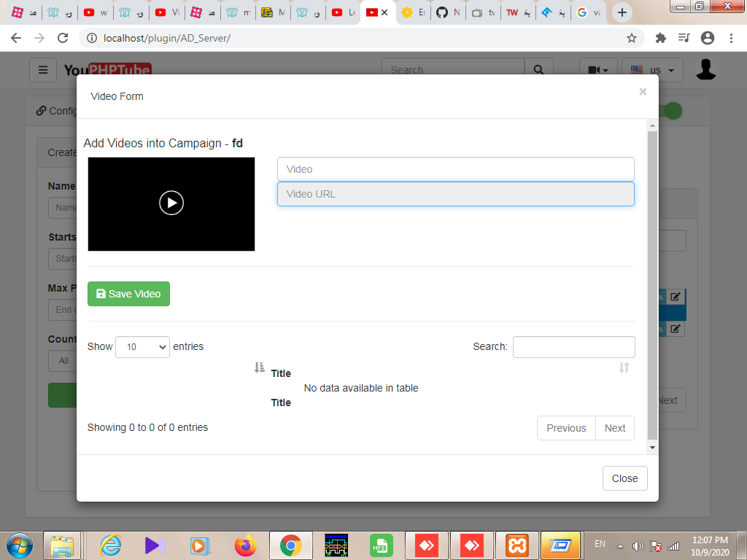Click the green status toggle near Configuration

click(672, 111)
